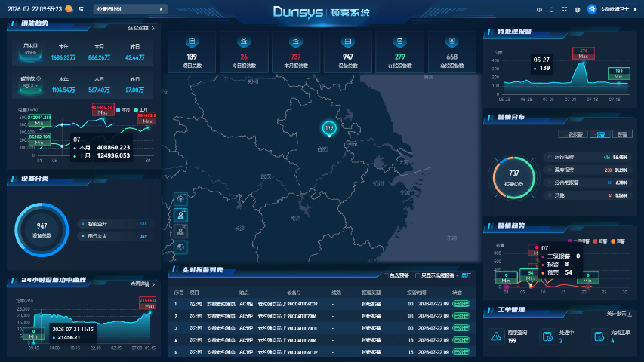Click the value 1686.33万 in energy panel
Viewport: 644px width, 362px height.
pos(63,58)
